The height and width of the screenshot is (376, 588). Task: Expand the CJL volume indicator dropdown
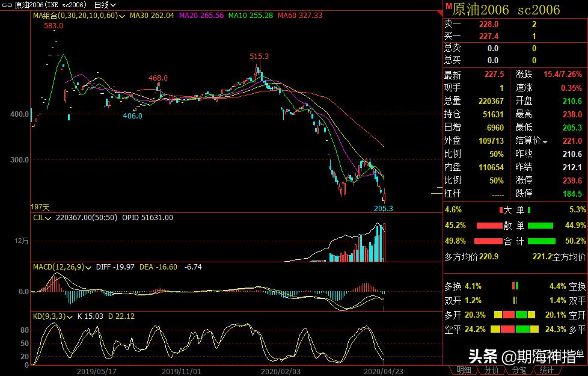point(48,218)
